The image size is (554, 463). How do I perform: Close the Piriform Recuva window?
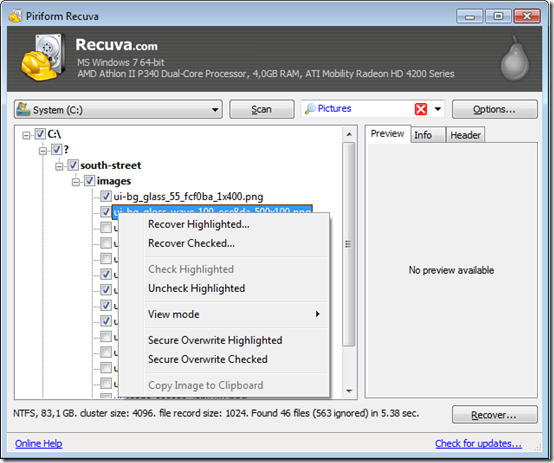click(x=527, y=16)
